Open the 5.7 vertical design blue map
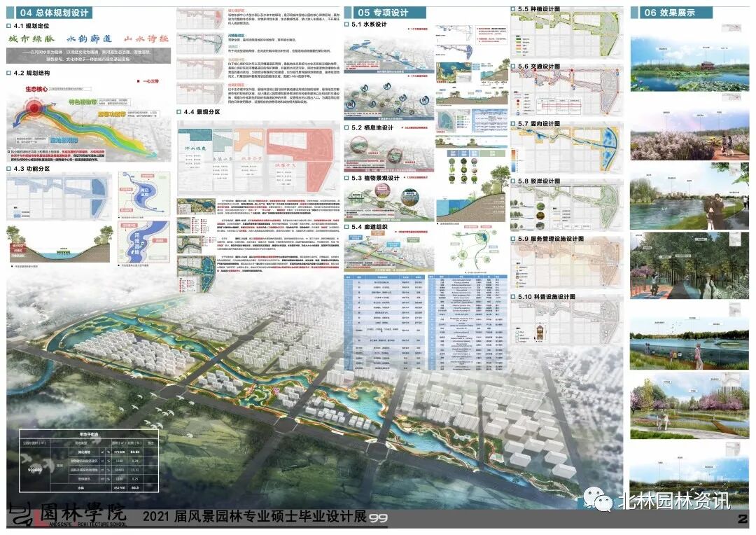 point(567,150)
